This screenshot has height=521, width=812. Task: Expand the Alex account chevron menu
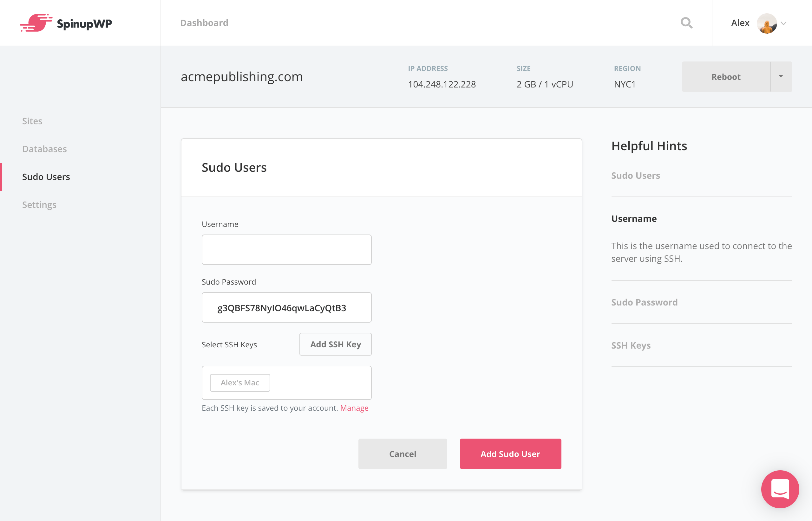783,23
